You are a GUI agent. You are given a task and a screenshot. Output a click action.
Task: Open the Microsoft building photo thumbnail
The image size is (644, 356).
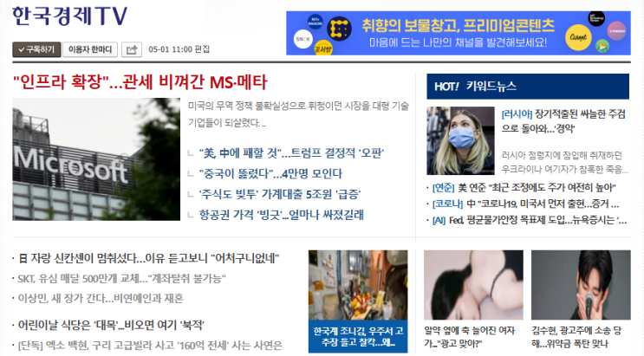[96, 159]
